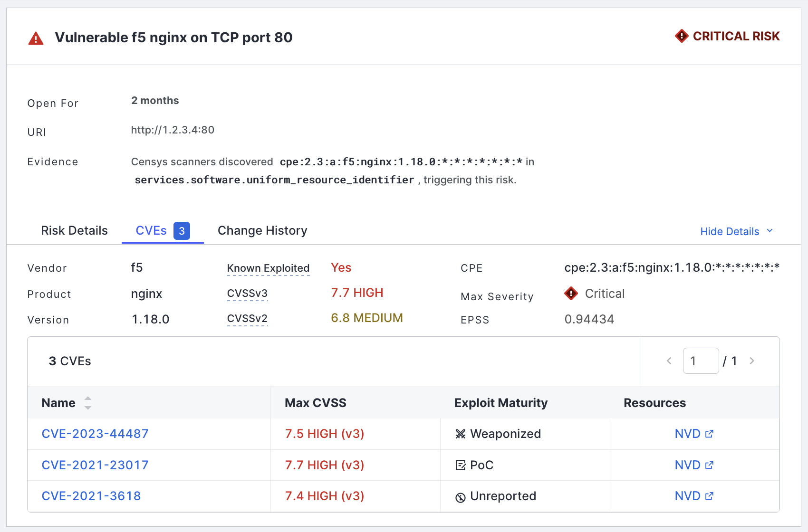Click the Weaponized maturity text
Viewport: 808px width, 532px height.
pyautogui.click(x=505, y=434)
